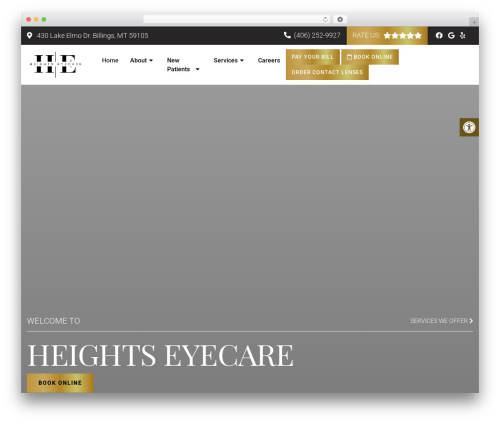This screenshot has height=423, width=500.
Task: Click the phone handset icon
Action: pyautogui.click(x=287, y=35)
